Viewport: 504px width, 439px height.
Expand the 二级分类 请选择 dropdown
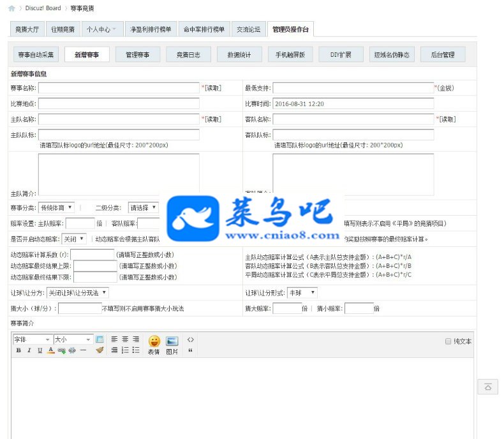pyautogui.click(x=144, y=207)
